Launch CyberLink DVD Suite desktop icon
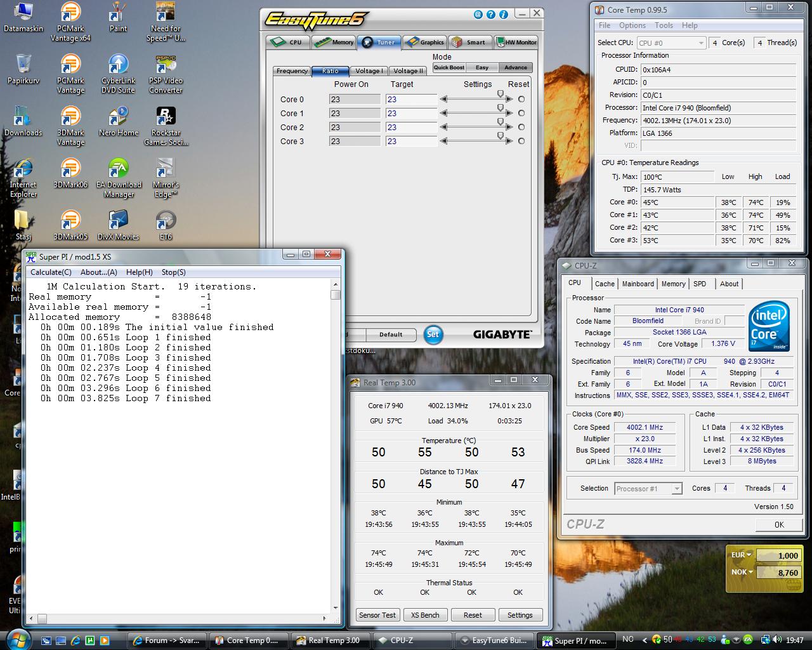The image size is (812, 650). [118, 74]
